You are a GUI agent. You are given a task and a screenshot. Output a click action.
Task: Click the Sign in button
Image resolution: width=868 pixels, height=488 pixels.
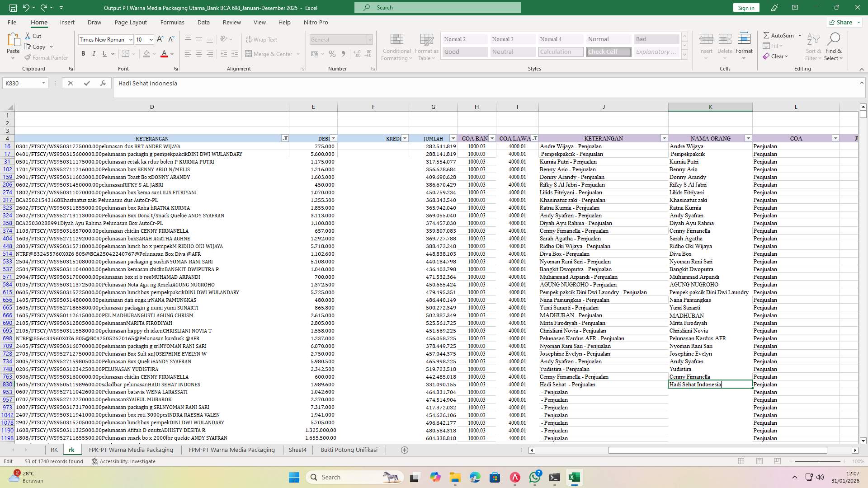[745, 8]
